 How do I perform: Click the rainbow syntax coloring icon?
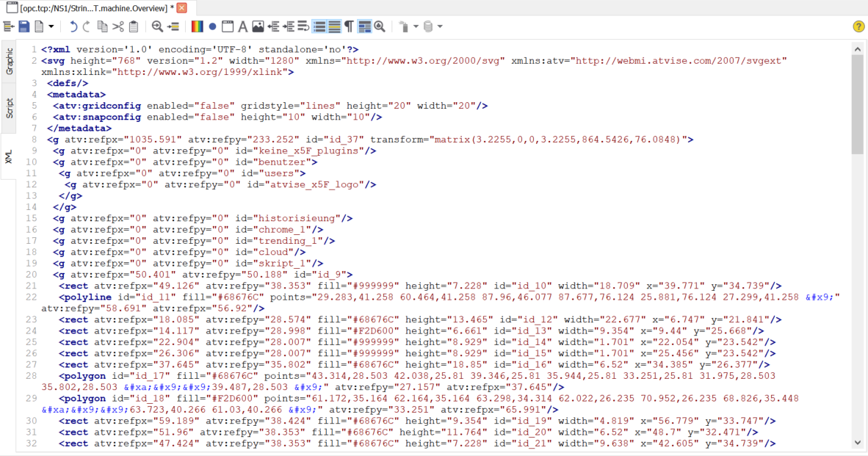tap(199, 26)
